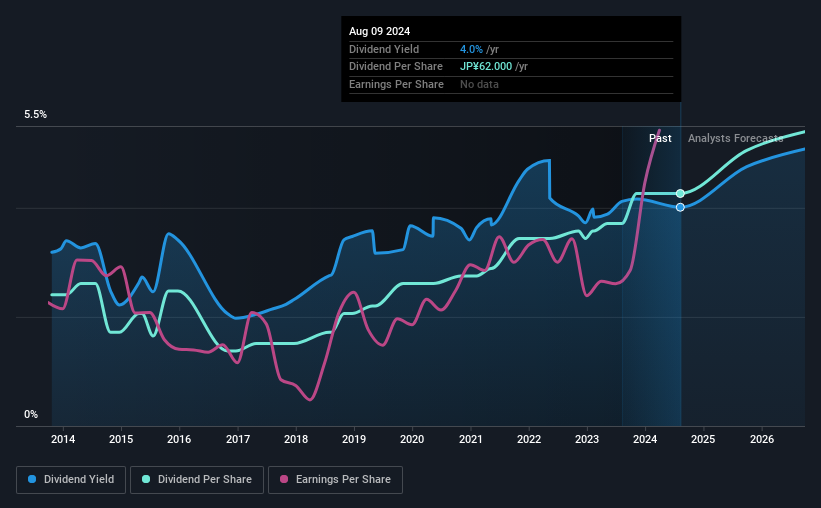821x508 pixels.
Task: Click the tooltip Dividend Per Share row label
Action: coord(396,67)
